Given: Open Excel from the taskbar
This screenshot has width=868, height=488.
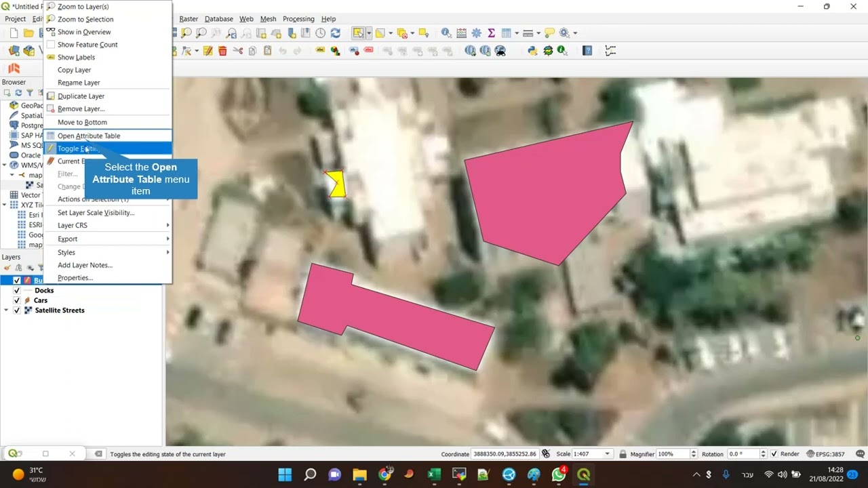Looking at the screenshot, I should click(434, 474).
